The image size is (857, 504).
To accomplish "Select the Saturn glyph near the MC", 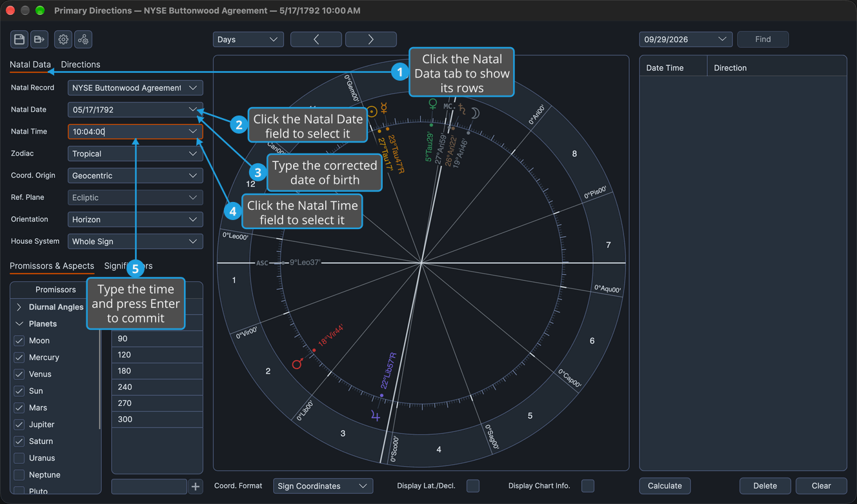I will pyautogui.click(x=461, y=110).
